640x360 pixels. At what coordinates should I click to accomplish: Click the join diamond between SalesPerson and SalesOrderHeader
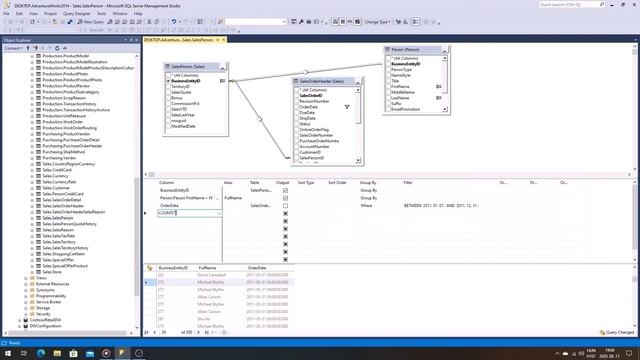(x=260, y=120)
